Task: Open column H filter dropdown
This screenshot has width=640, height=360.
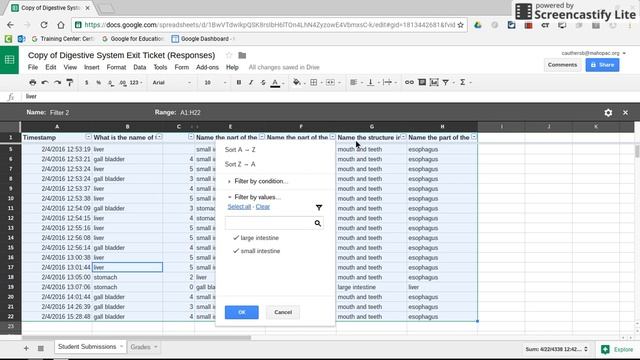Action: pos(474,137)
